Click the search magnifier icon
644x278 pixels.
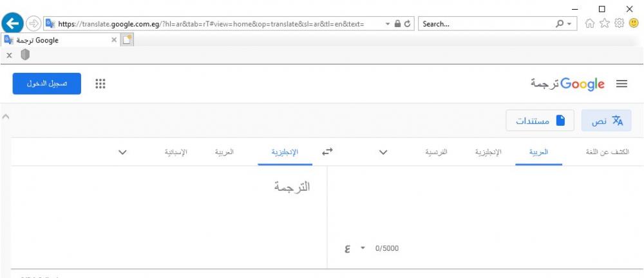coord(559,24)
